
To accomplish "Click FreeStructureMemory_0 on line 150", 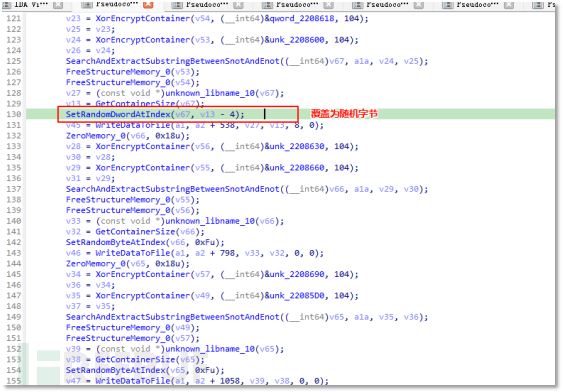I will click(118, 328).
